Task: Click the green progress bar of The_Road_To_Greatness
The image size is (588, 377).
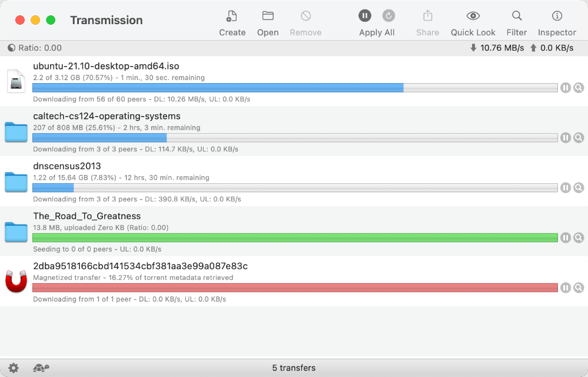Action: tap(295, 237)
